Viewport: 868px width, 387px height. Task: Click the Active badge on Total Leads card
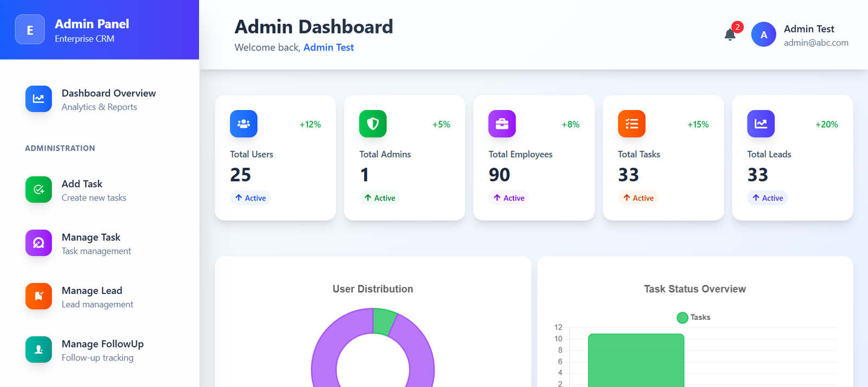[x=767, y=198]
